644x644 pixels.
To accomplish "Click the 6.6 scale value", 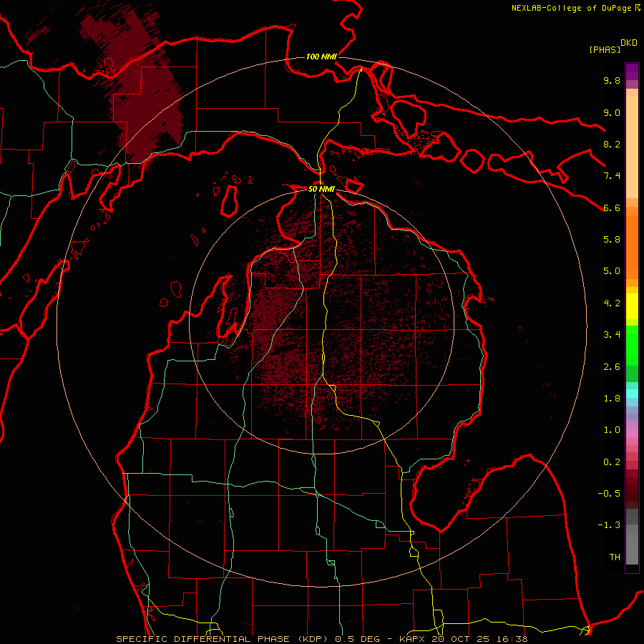I will [612, 208].
